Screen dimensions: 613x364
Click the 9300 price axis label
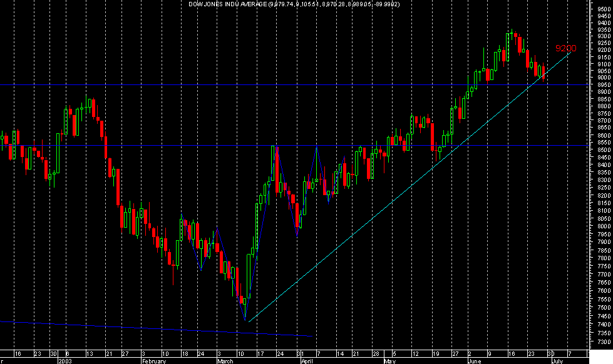pos(604,36)
